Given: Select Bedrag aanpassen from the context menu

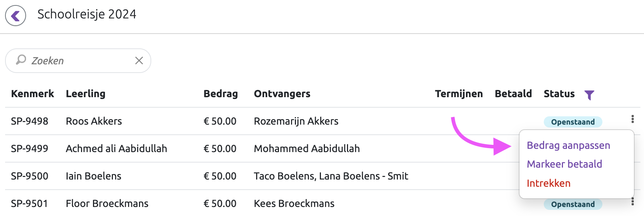Looking at the screenshot, I should [568, 146].
